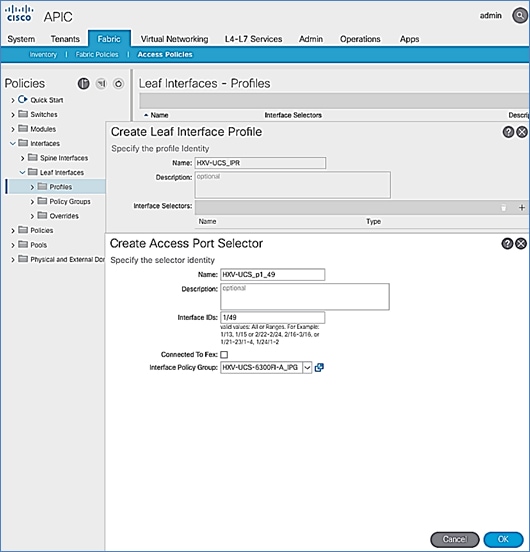Expand the Overrides tree node
Image resolution: width=530 pixels, height=552 pixels.
[32, 216]
